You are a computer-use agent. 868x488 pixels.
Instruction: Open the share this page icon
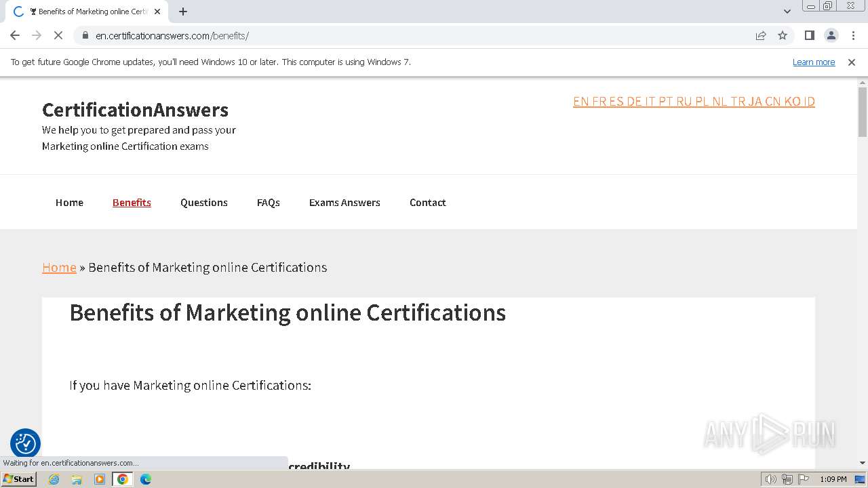pyautogui.click(x=761, y=35)
